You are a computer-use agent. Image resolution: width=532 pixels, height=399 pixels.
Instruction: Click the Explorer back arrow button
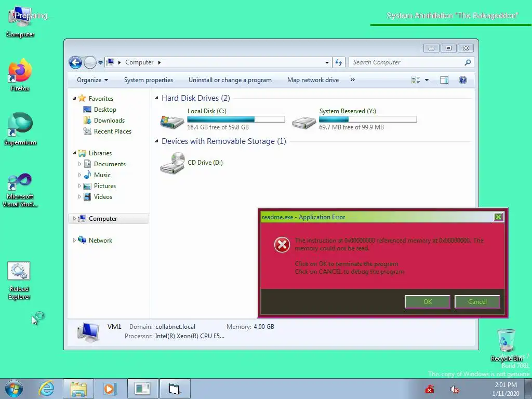coord(75,62)
